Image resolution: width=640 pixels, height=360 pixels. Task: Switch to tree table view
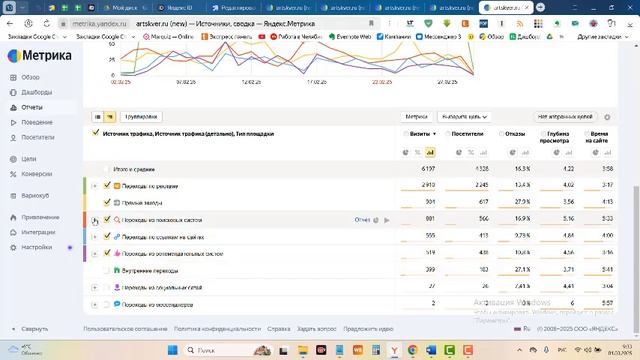click(110, 117)
